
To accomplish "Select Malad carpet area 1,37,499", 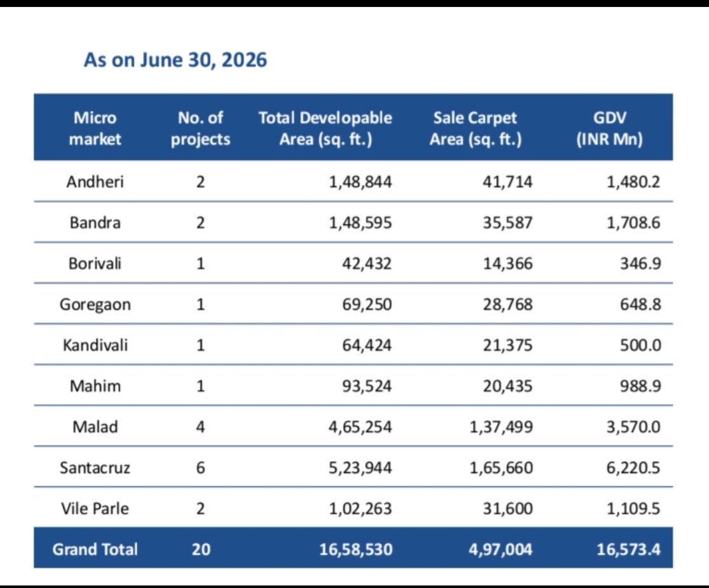I will [501, 427].
